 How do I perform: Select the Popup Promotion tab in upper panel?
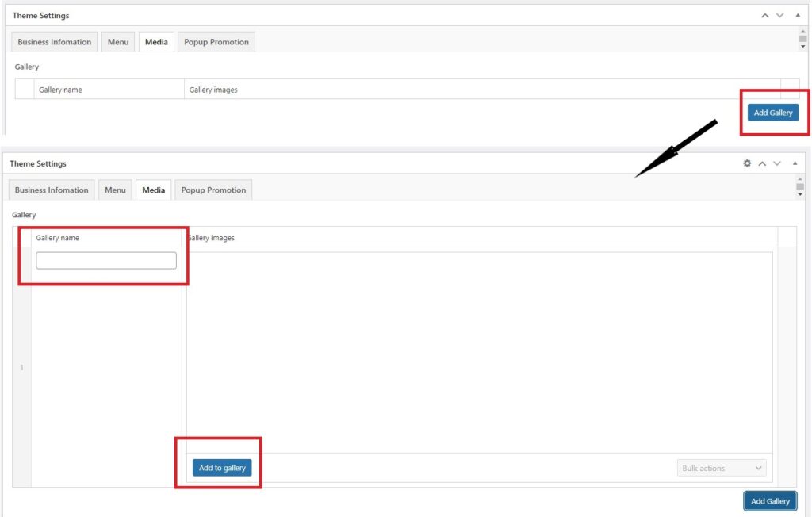pos(216,42)
